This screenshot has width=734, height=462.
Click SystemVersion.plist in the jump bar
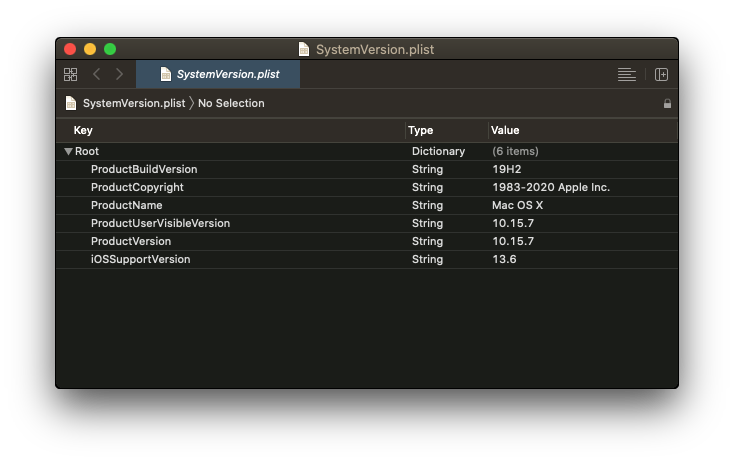[x=132, y=103]
